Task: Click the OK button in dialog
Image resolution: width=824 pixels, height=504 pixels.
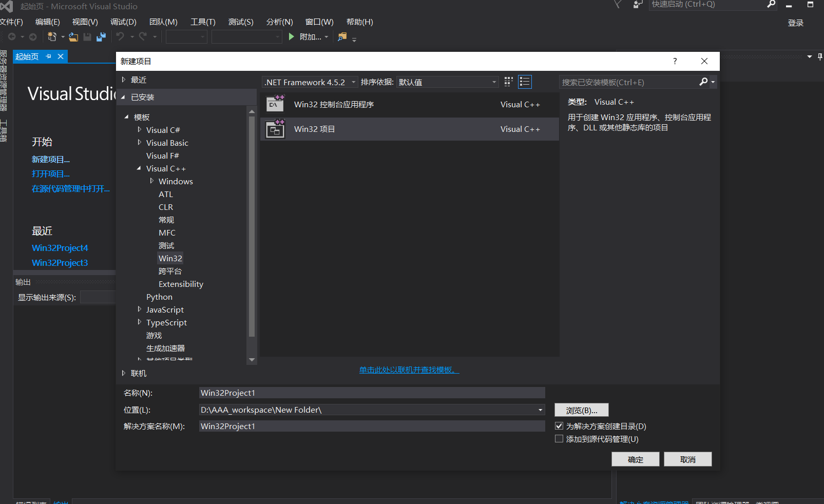Action: pyautogui.click(x=636, y=459)
